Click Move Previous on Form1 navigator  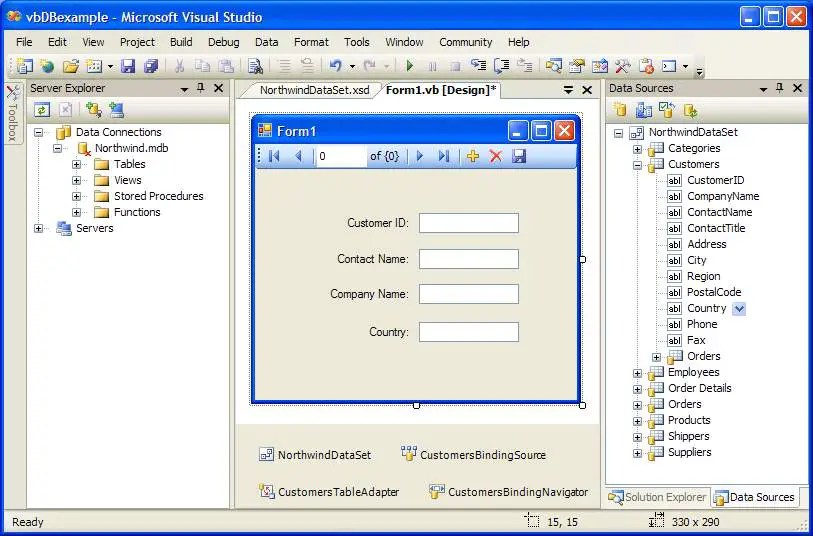(298, 156)
